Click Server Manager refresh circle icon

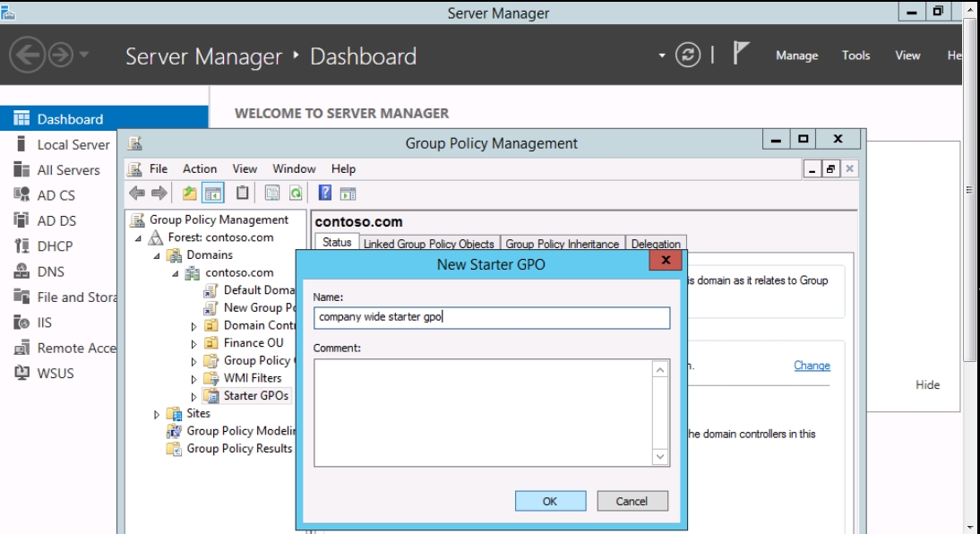click(687, 55)
